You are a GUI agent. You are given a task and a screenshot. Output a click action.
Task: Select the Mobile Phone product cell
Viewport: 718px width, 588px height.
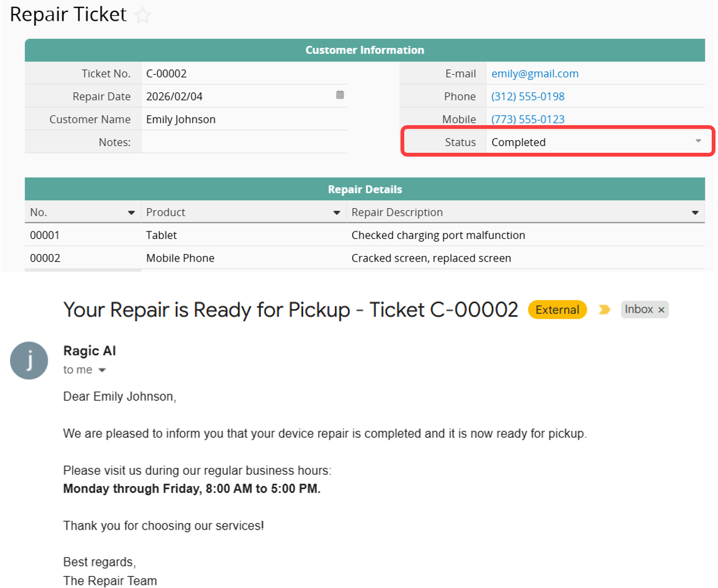point(180,258)
